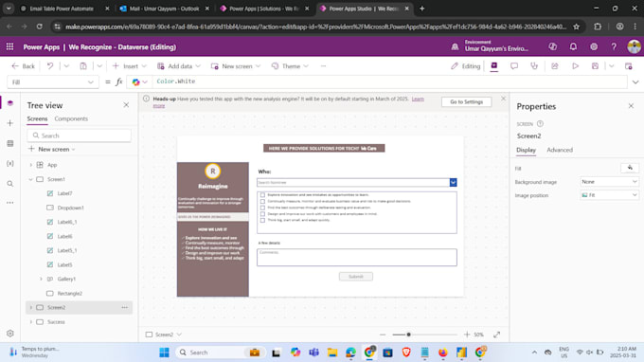Open the Data icon in left rail

tap(10, 143)
